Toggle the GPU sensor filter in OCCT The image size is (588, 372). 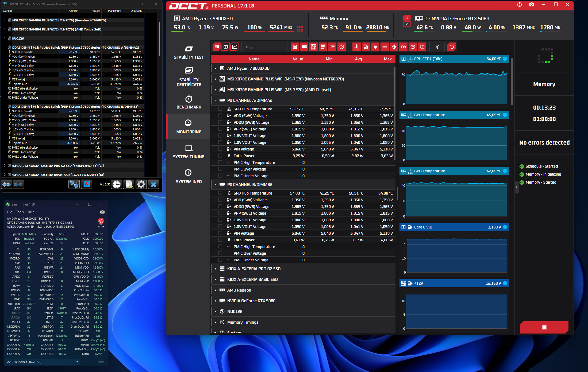point(304,47)
